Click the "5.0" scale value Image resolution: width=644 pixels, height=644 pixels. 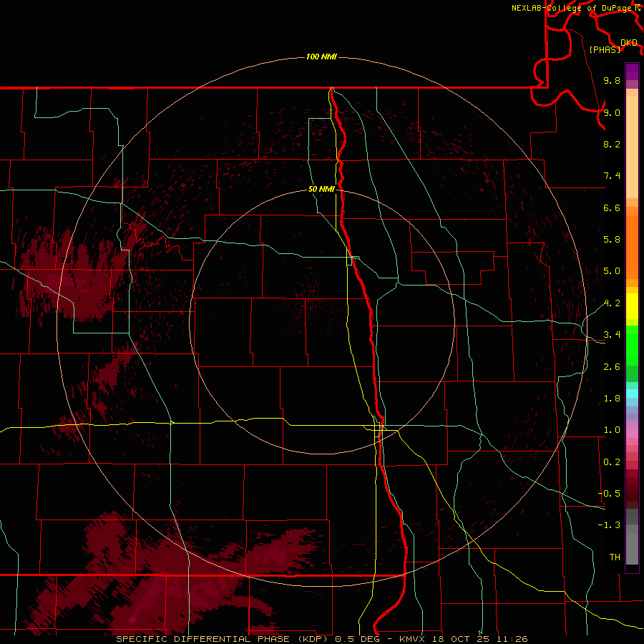click(612, 271)
